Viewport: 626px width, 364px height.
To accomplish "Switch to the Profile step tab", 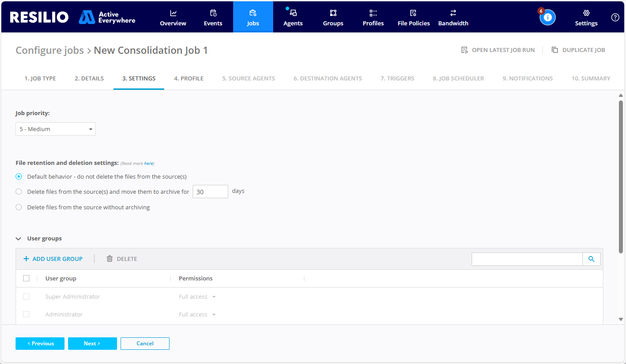I will click(x=189, y=78).
